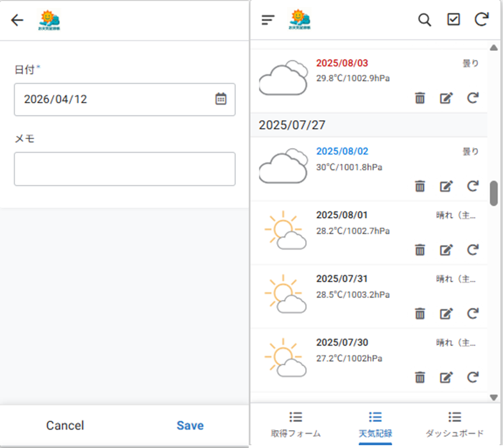Delete the 2025/07/31 weather record

pyautogui.click(x=420, y=313)
